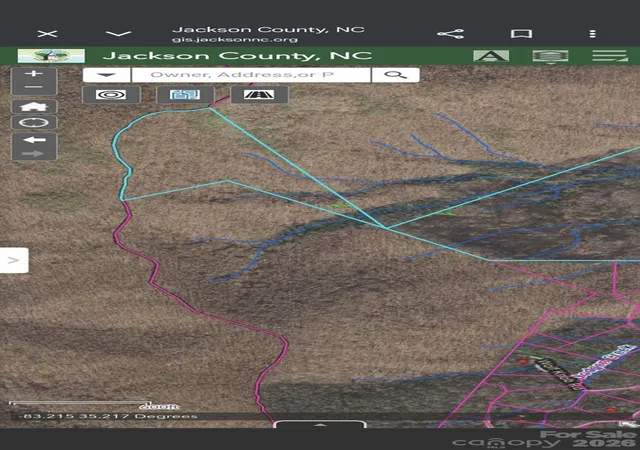This screenshot has width=640, height=450.
Task: Select the Jackson County, NC header title
Action: (x=237, y=56)
